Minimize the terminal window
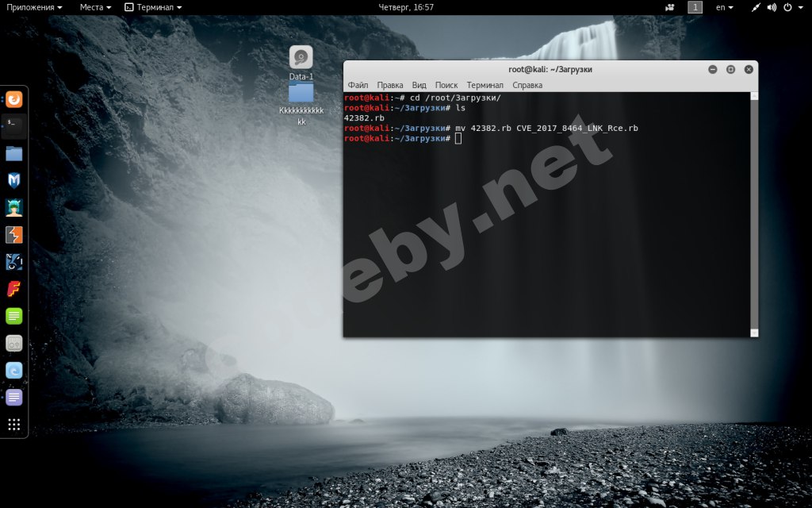 click(x=713, y=69)
